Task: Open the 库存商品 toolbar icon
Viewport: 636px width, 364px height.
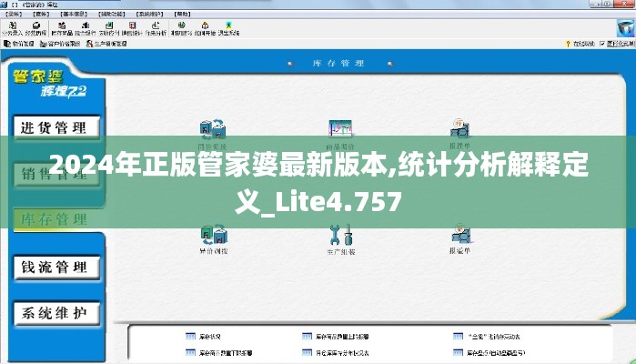Action: (62, 29)
